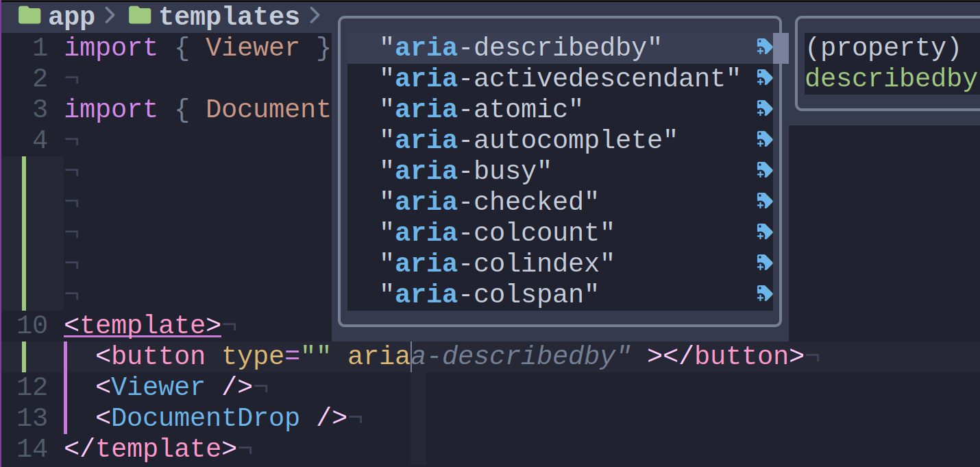
Task: Select the "aria-colindex" completion suggestion
Action: coord(495,263)
